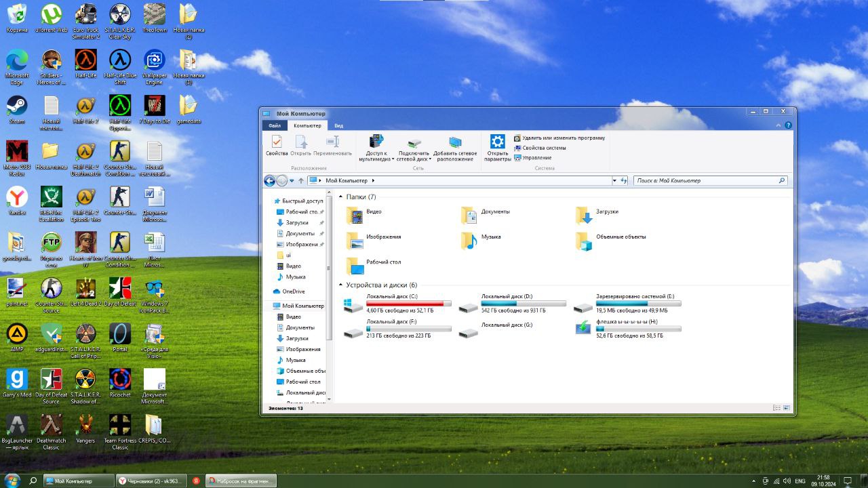Select the Team Fortress Classic desktop icon
868x488 pixels.
click(x=120, y=432)
